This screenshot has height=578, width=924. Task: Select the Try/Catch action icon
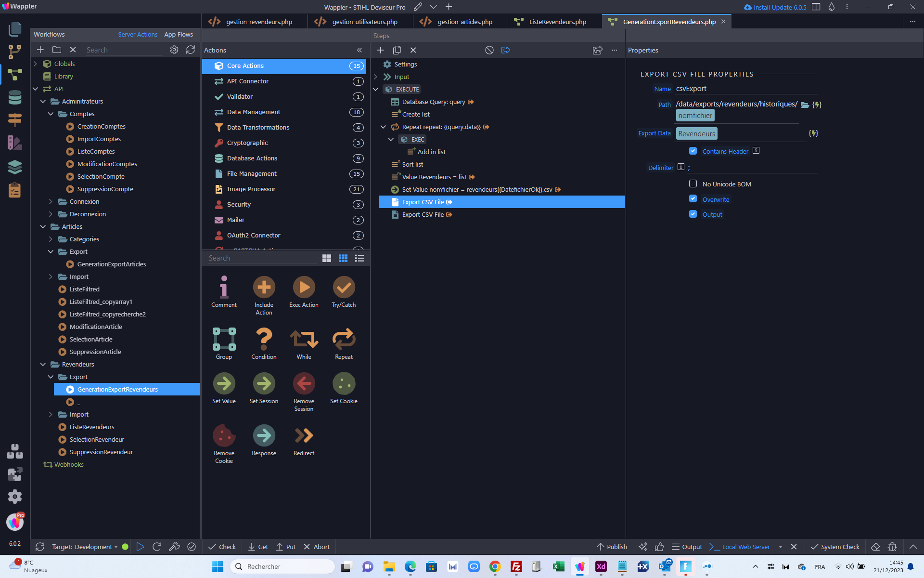pos(344,287)
